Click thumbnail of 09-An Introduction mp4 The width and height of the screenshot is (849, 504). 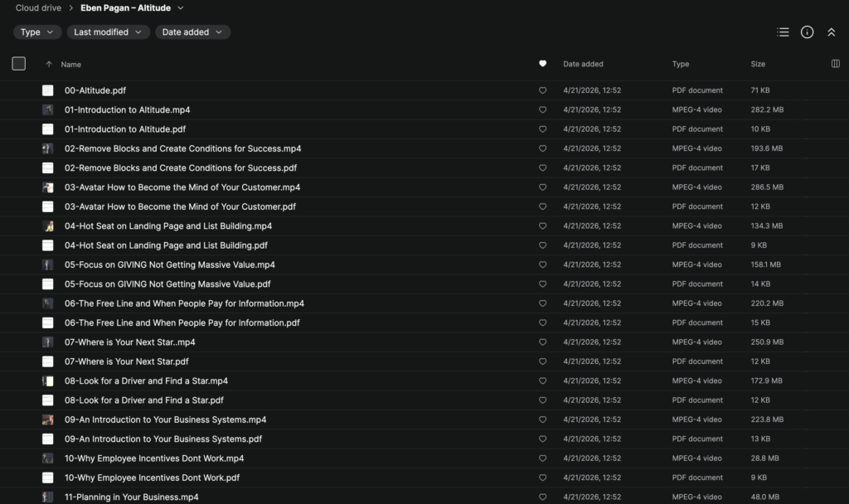click(47, 419)
